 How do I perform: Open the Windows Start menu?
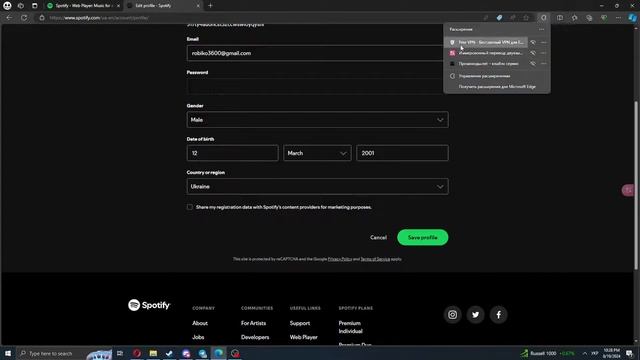tap(8, 353)
